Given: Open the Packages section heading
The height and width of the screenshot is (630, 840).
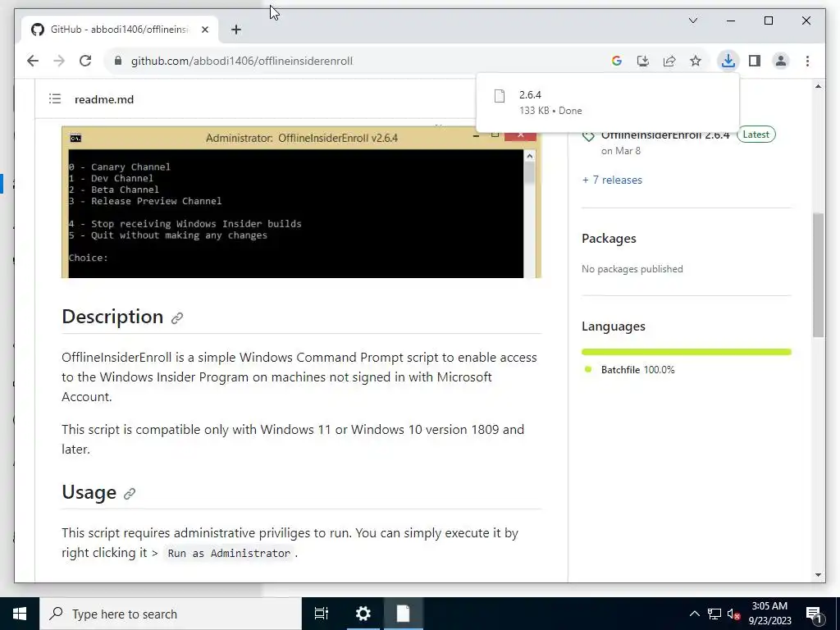Looking at the screenshot, I should click(609, 239).
